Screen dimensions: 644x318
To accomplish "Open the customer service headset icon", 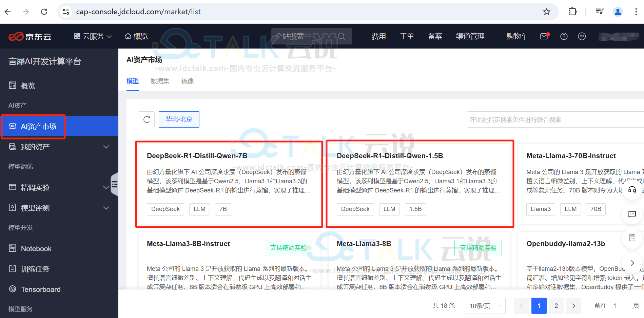I will click(632, 190).
